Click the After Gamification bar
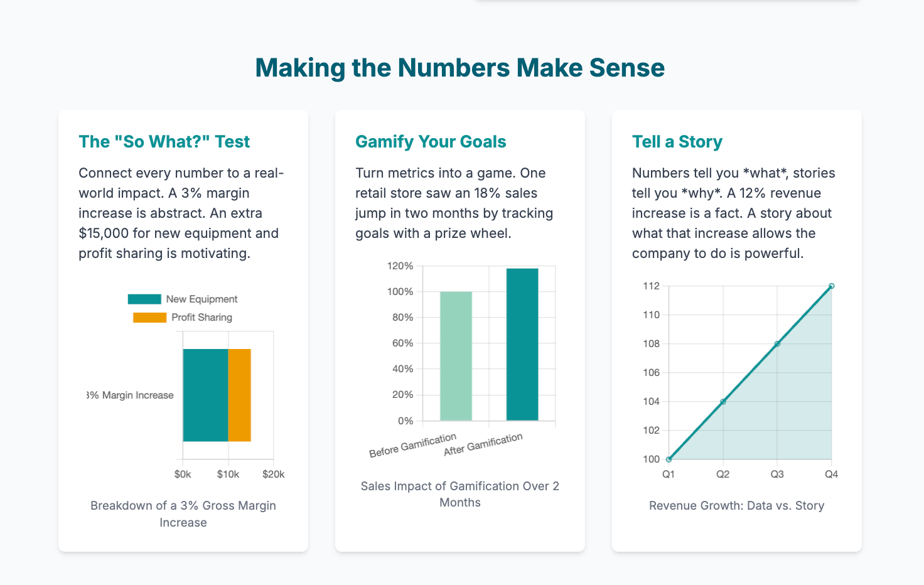 [x=522, y=345]
